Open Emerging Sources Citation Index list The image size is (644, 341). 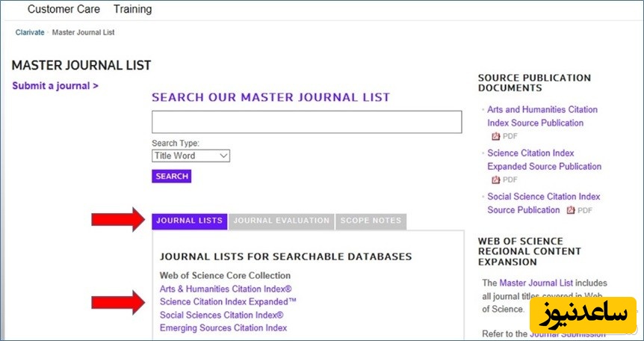pyautogui.click(x=223, y=328)
